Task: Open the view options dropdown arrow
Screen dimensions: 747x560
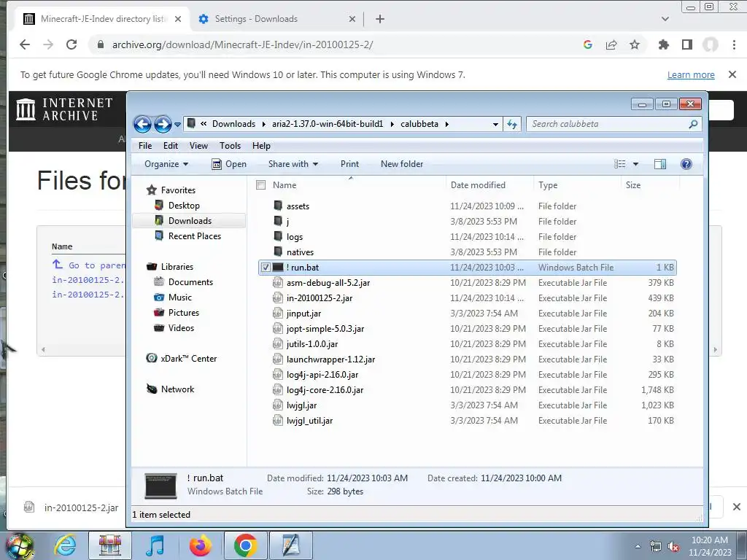Action: coord(635,164)
